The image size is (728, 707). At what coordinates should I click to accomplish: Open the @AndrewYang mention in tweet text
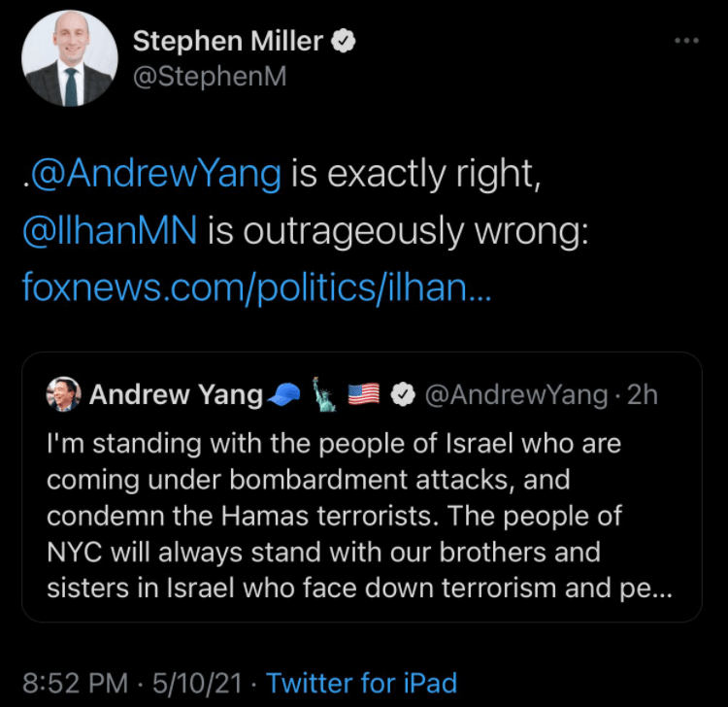(x=155, y=175)
